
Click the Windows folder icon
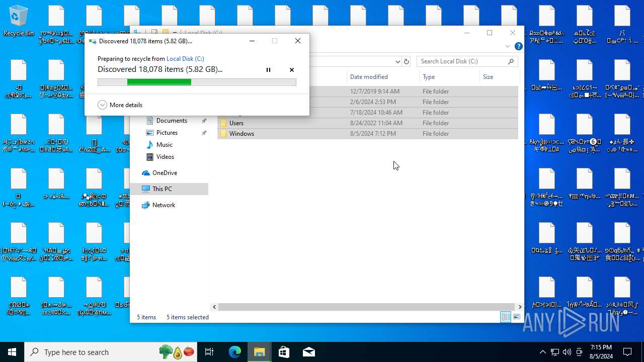(224, 134)
